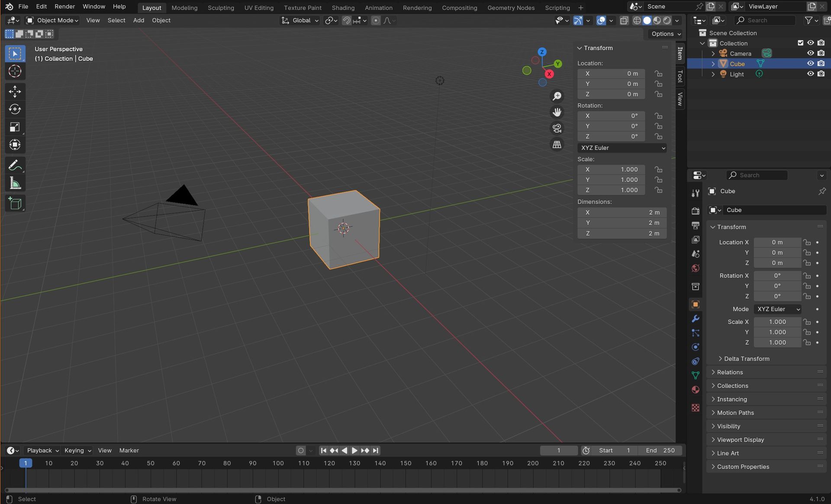Open the Material properties tab icon
This screenshot has height=504, width=831.
696,390
